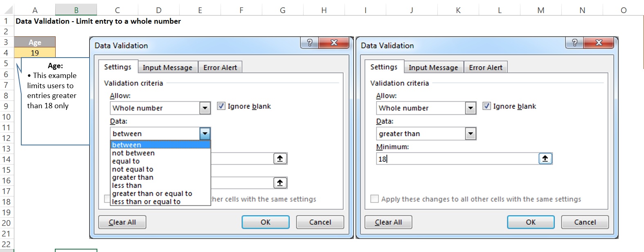Enable Apply these changes to all other cells

[x=374, y=199]
